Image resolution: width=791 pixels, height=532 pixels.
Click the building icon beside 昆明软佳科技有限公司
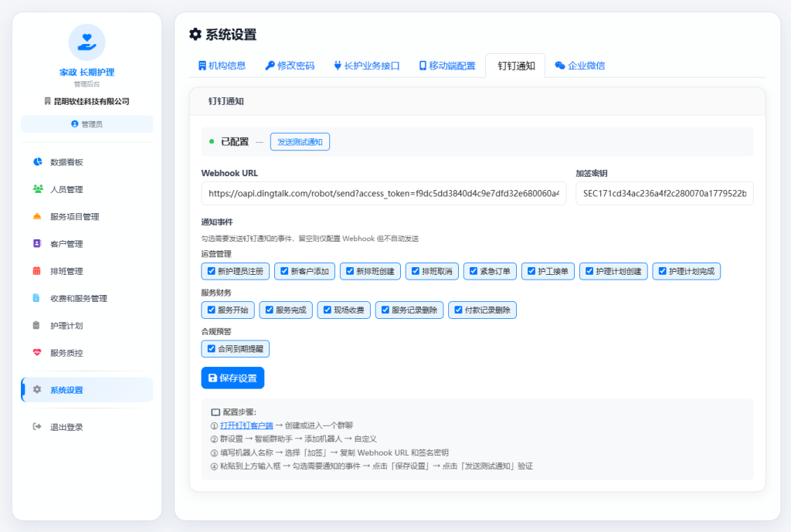pos(47,101)
